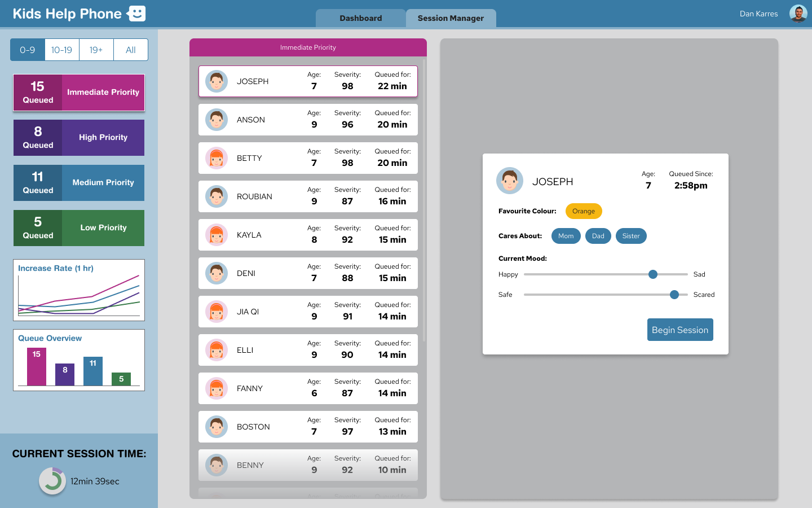Click the Increase Rate (1 hr) heading
This screenshot has height=508, width=812.
(x=56, y=268)
